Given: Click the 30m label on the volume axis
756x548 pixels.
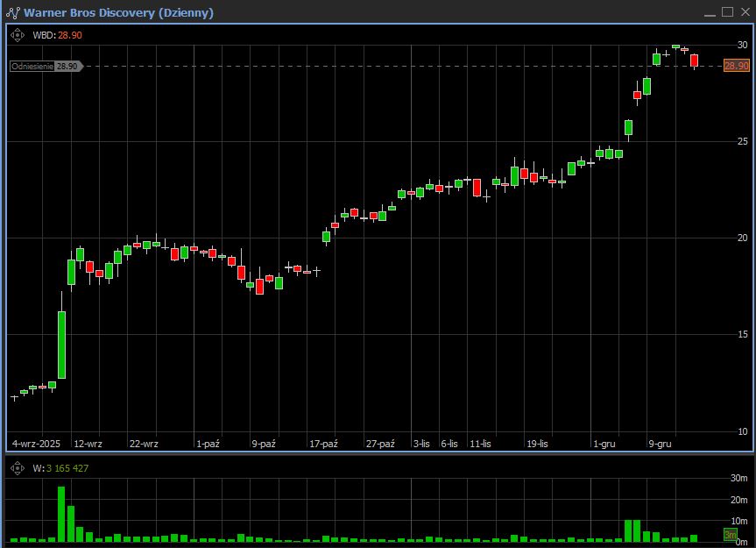Looking at the screenshot, I should click(x=739, y=478).
